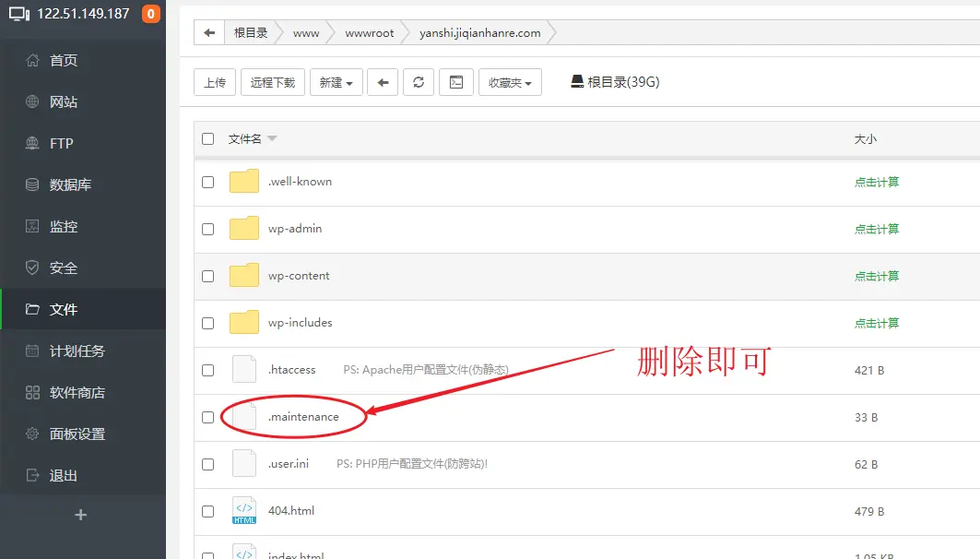Select the 安全 security shield icon
The image size is (980, 559).
(31, 268)
